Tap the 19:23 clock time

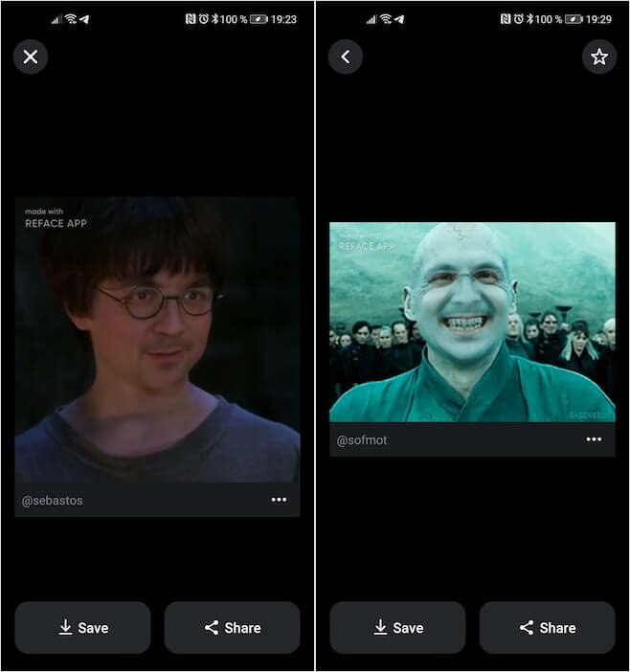[x=283, y=19]
